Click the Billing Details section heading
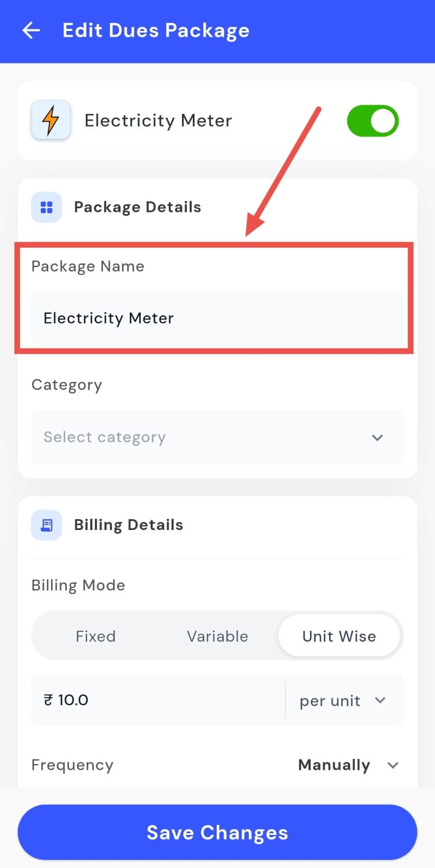Image resolution: width=435 pixels, height=868 pixels. 128,525
